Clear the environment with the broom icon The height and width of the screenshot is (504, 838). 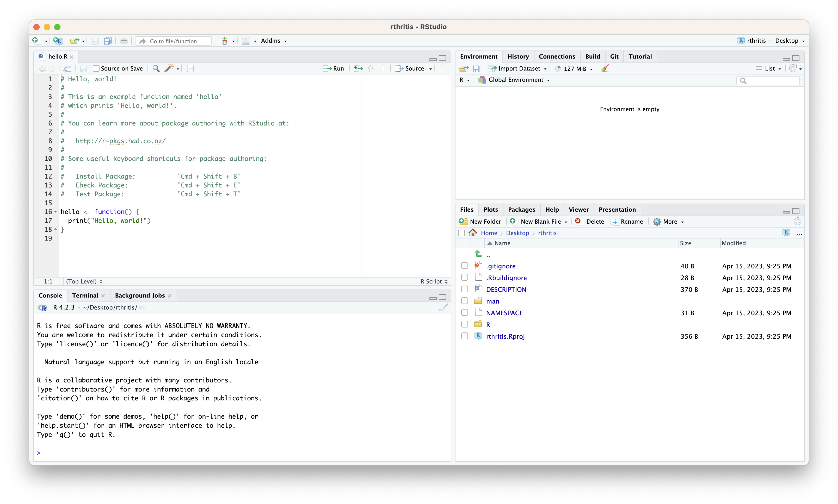(605, 69)
